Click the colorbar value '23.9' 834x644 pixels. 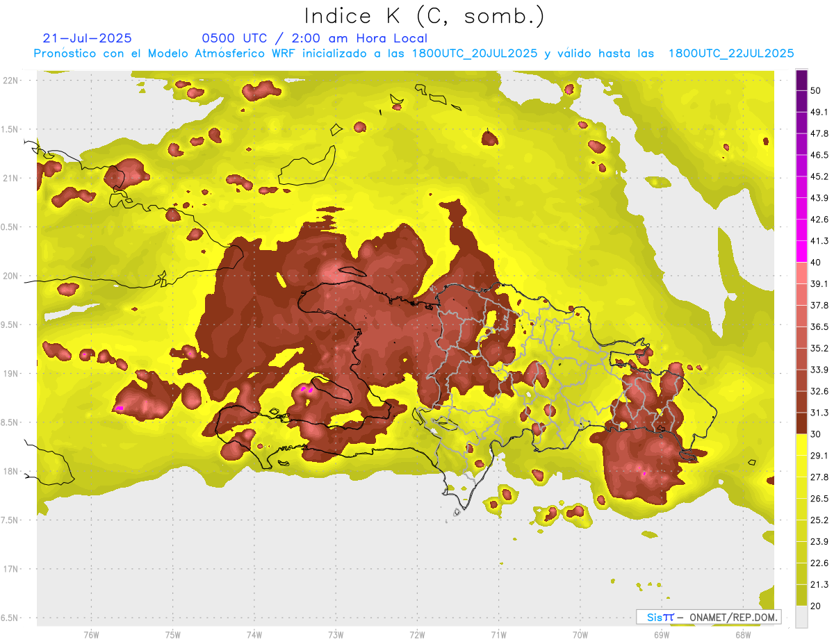[x=819, y=542]
